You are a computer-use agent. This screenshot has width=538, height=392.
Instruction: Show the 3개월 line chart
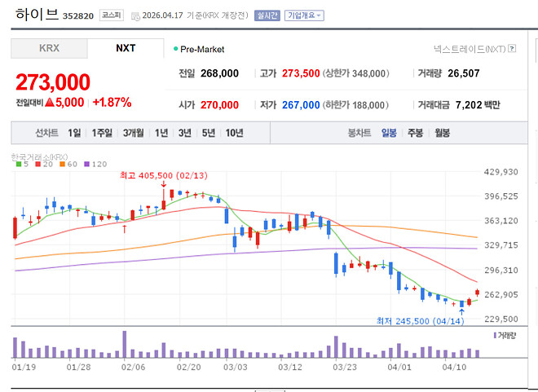[134, 133]
